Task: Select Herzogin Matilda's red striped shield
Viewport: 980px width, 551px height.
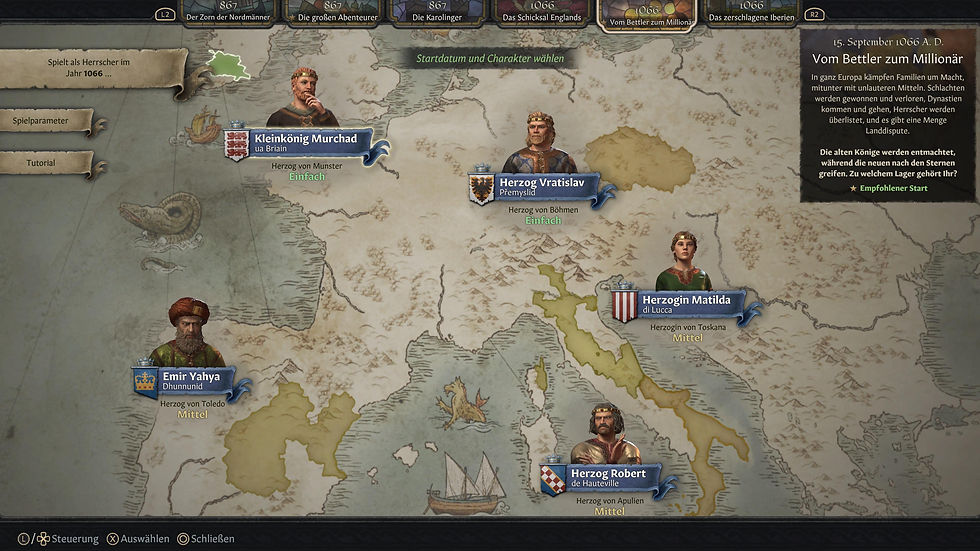Action: coord(624,304)
